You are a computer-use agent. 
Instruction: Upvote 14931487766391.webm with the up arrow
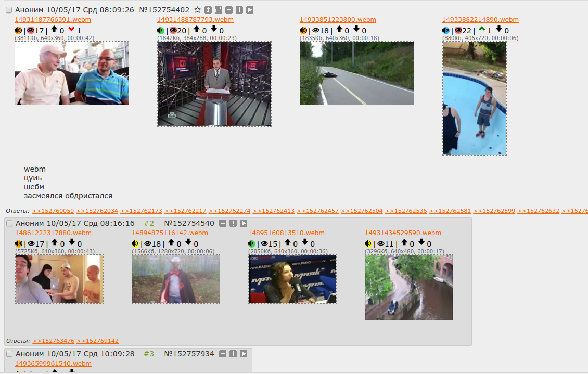click(x=54, y=29)
